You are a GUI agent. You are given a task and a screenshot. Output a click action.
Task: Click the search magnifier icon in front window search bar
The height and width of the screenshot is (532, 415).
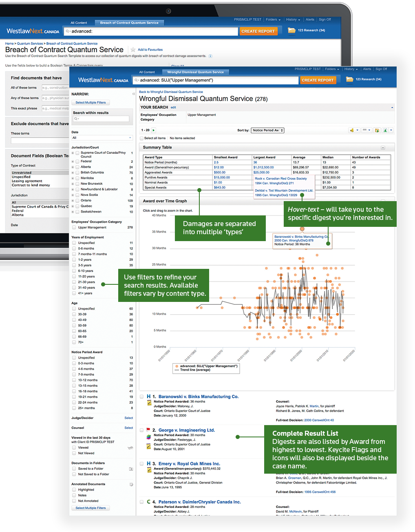(137, 80)
